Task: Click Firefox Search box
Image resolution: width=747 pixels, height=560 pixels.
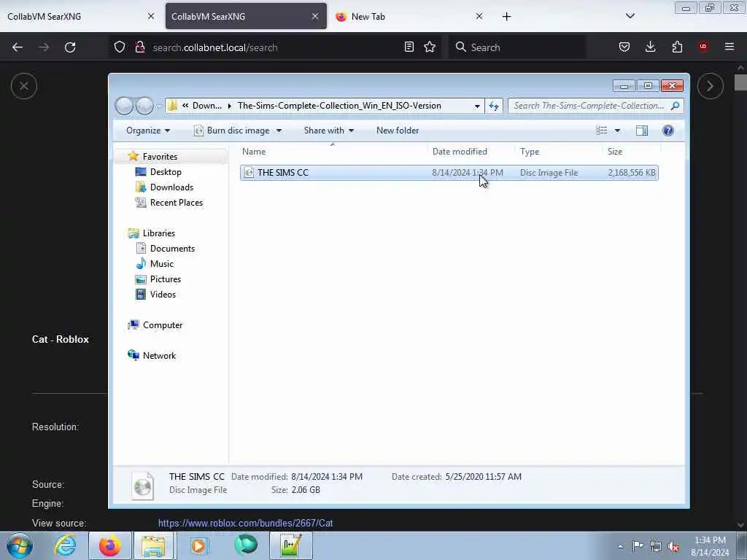Action: [519, 47]
